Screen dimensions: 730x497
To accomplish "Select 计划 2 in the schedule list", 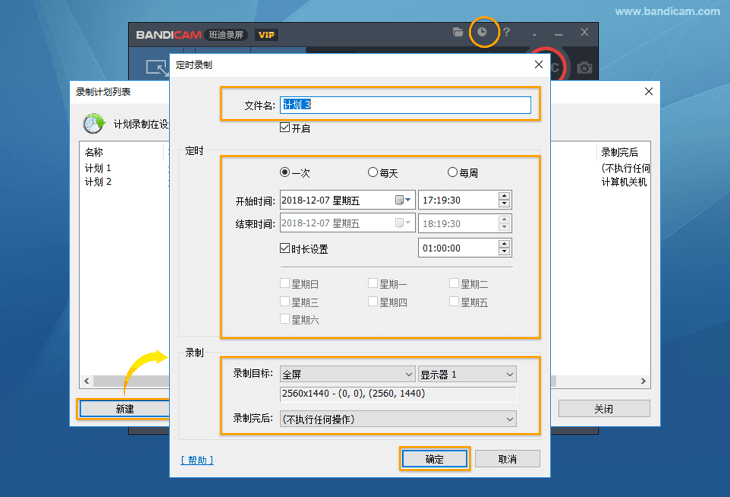I will click(x=98, y=181).
